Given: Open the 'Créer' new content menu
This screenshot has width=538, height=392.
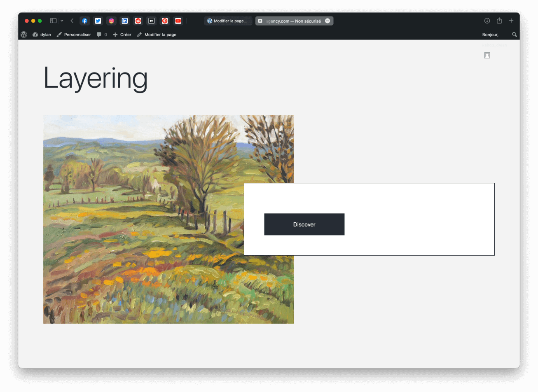Looking at the screenshot, I should click(122, 35).
